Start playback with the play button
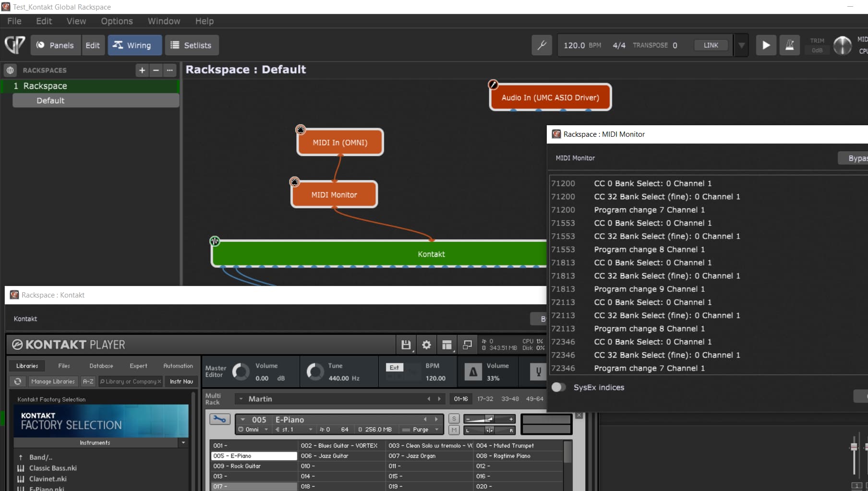The width and height of the screenshot is (868, 491). coord(766,45)
